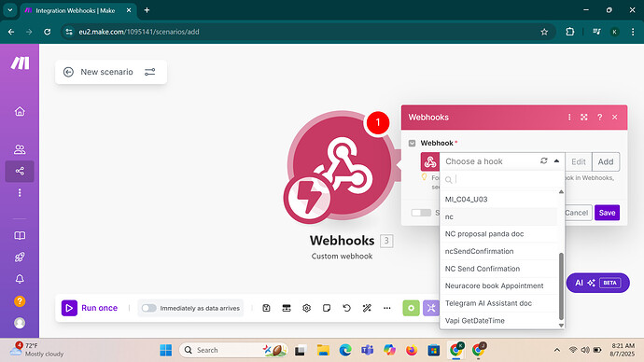The height and width of the screenshot is (362, 644).
Task: Click the help question mark in Webhooks panel
Action: tap(599, 118)
